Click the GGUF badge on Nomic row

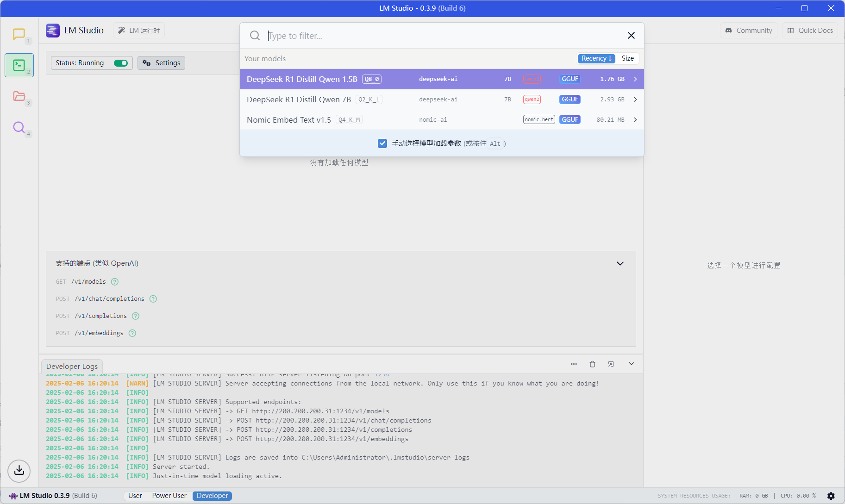570,120
